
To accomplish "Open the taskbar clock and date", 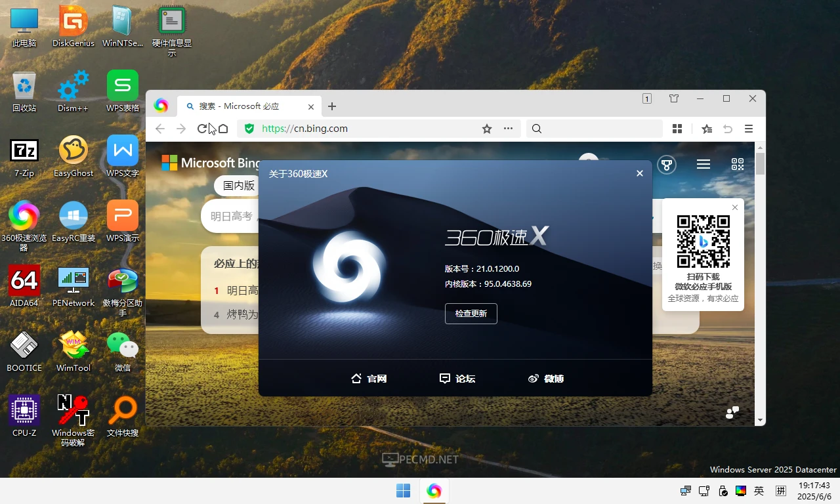I will click(814, 491).
